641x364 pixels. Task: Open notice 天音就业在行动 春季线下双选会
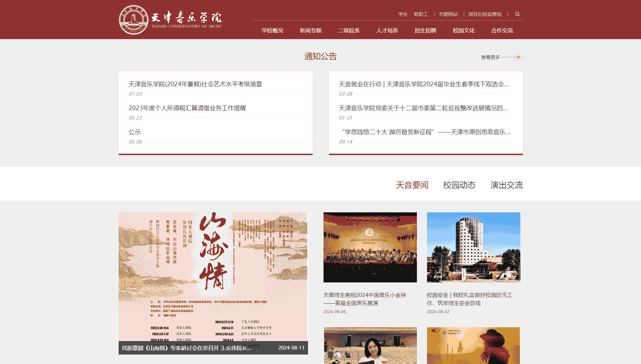pyautogui.click(x=424, y=84)
